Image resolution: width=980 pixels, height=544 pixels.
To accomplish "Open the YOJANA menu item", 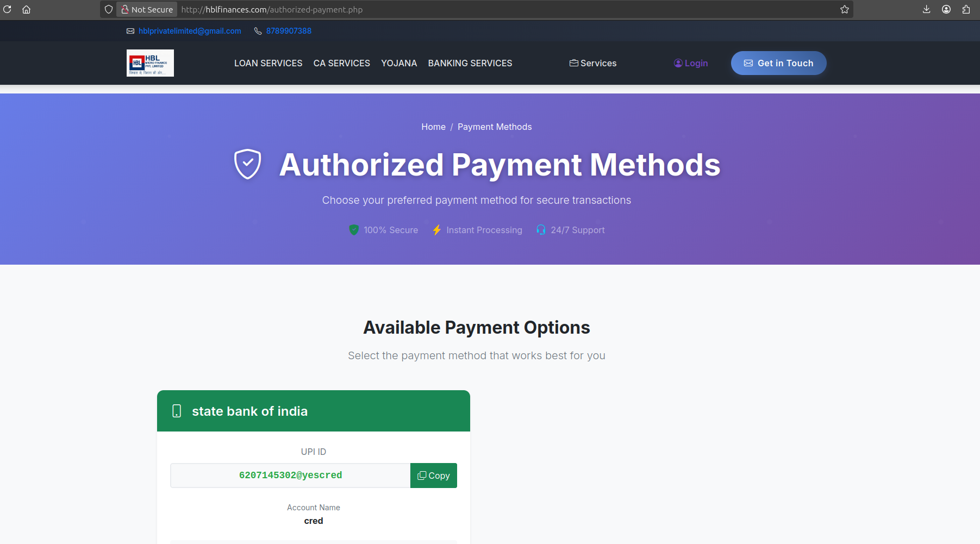I will 399,63.
